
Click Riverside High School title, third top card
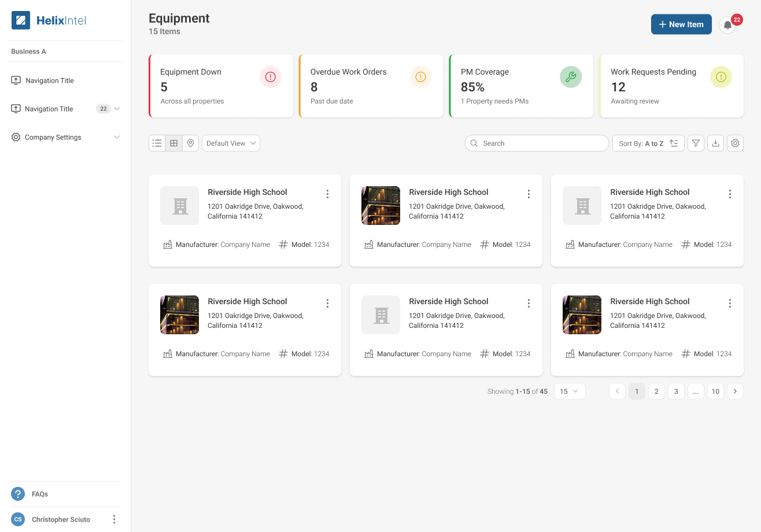(x=650, y=193)
